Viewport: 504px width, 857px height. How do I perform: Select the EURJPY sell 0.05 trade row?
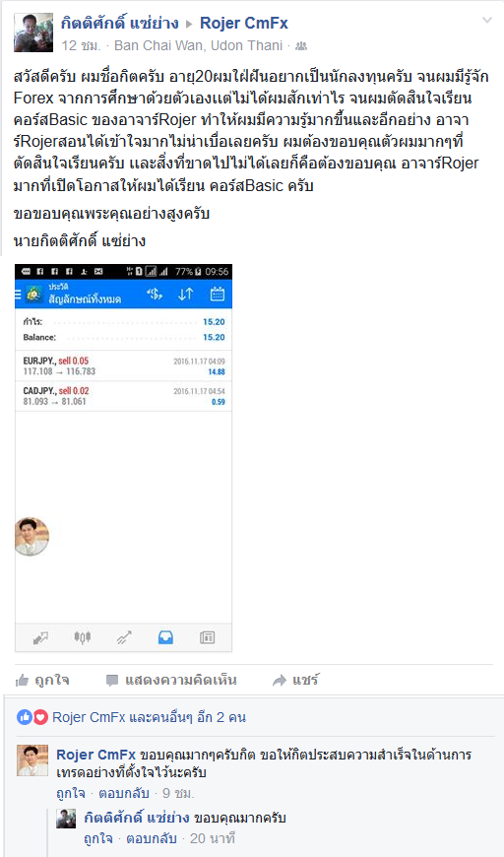[x=123, y=365]
